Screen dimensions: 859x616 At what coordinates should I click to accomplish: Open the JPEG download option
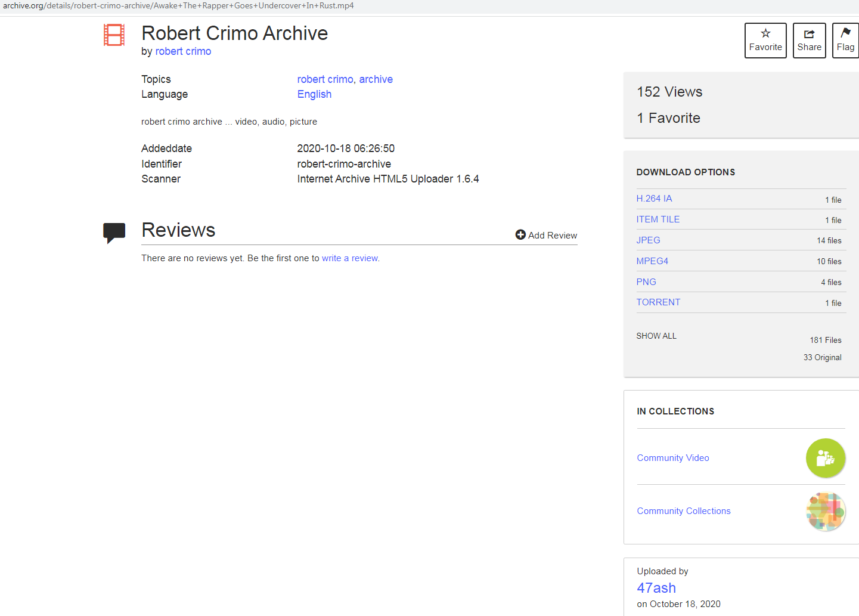click(648, 240)
